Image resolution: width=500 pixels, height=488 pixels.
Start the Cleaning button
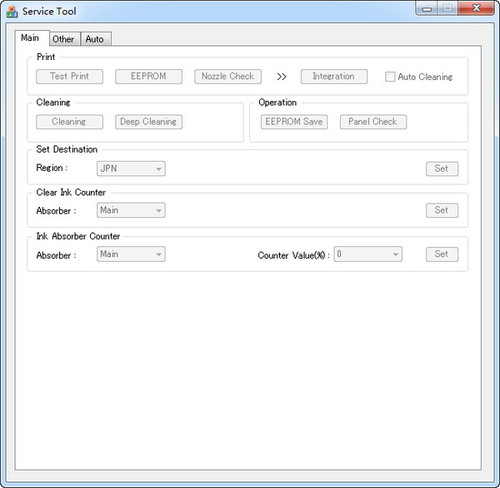[x=69, y=122]
